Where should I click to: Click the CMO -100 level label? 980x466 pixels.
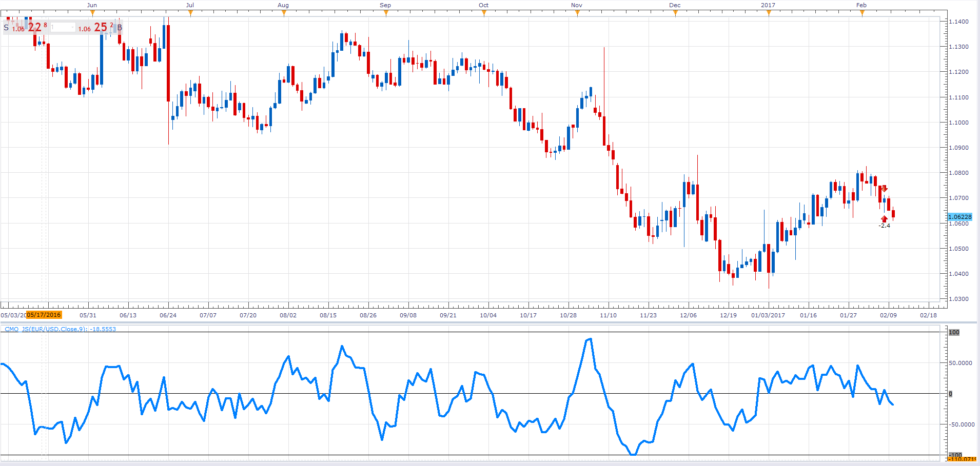point(955,455)
